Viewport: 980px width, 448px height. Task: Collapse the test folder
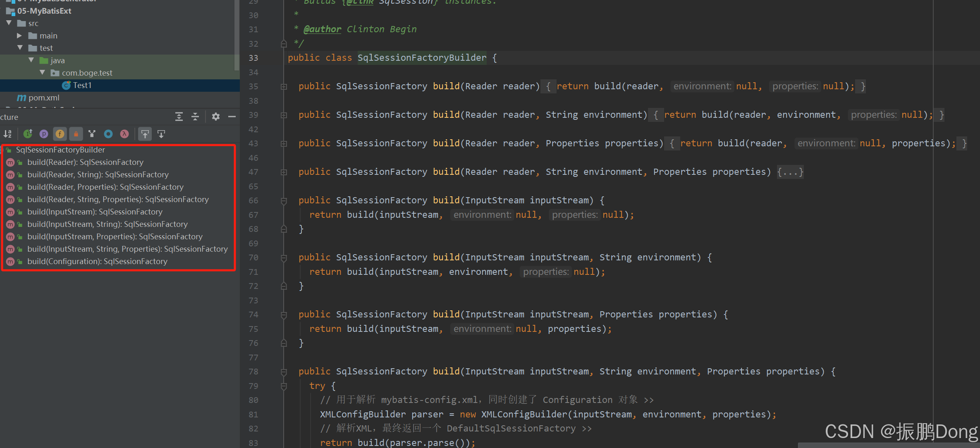19,48
